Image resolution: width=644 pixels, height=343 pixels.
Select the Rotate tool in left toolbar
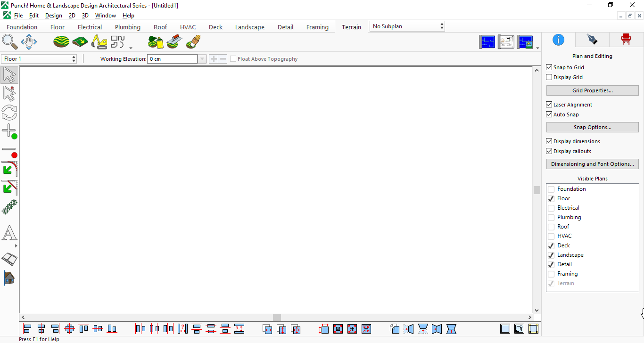[9, 113]
